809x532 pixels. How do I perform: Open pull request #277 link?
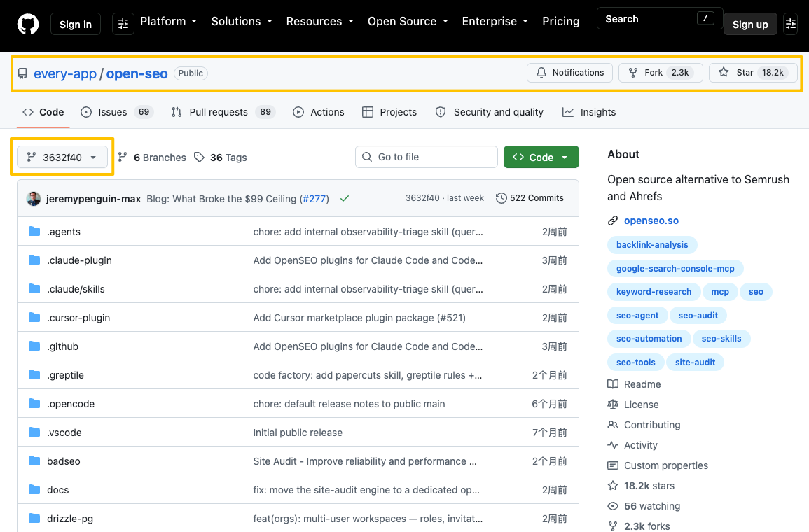tap(314, 199)
